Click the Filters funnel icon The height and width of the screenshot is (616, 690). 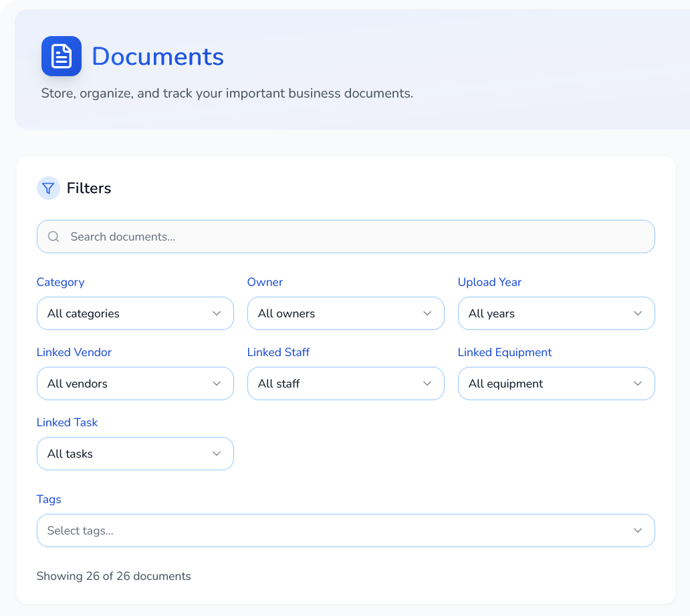click(x=47, y=188)
